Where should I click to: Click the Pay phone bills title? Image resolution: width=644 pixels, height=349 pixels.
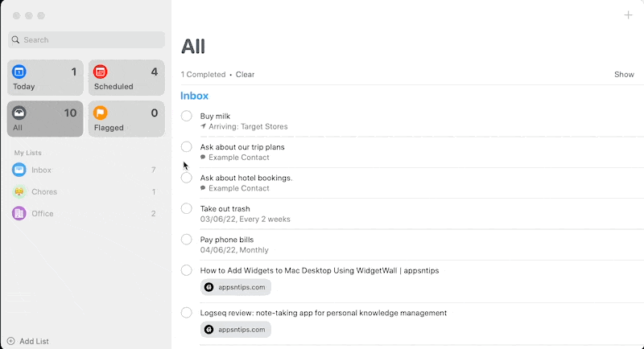227,240
